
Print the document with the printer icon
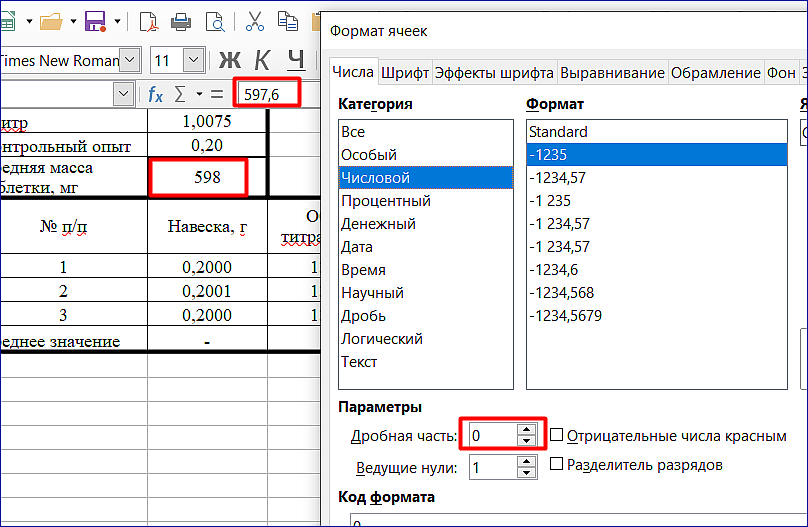pos(181,22)
